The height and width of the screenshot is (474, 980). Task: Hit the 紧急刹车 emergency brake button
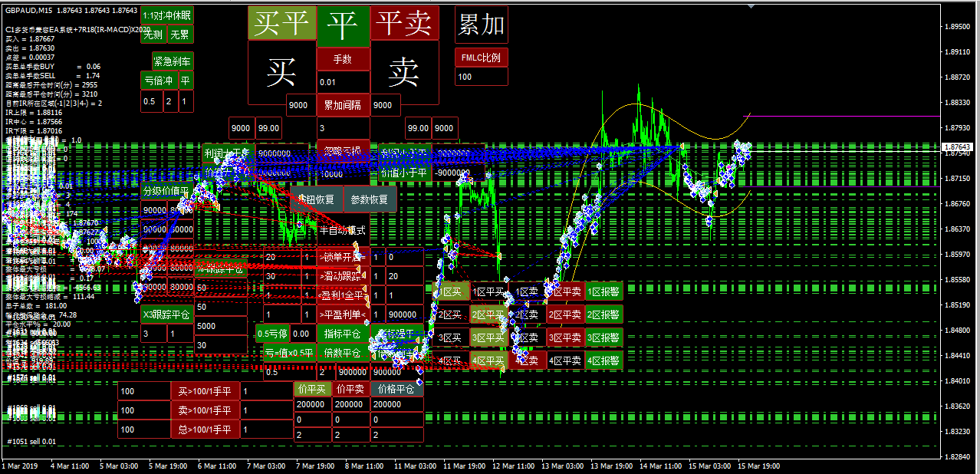point(173,61)
